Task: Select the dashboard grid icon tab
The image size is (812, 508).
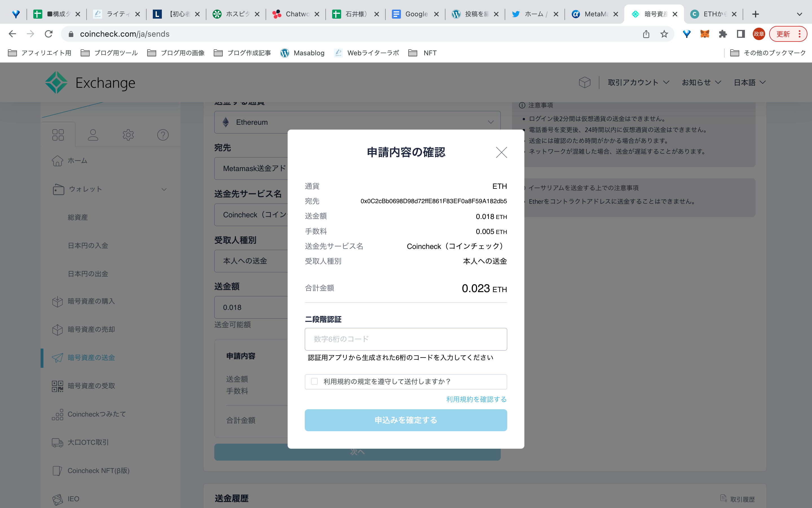Action: (x=58, y=135)
